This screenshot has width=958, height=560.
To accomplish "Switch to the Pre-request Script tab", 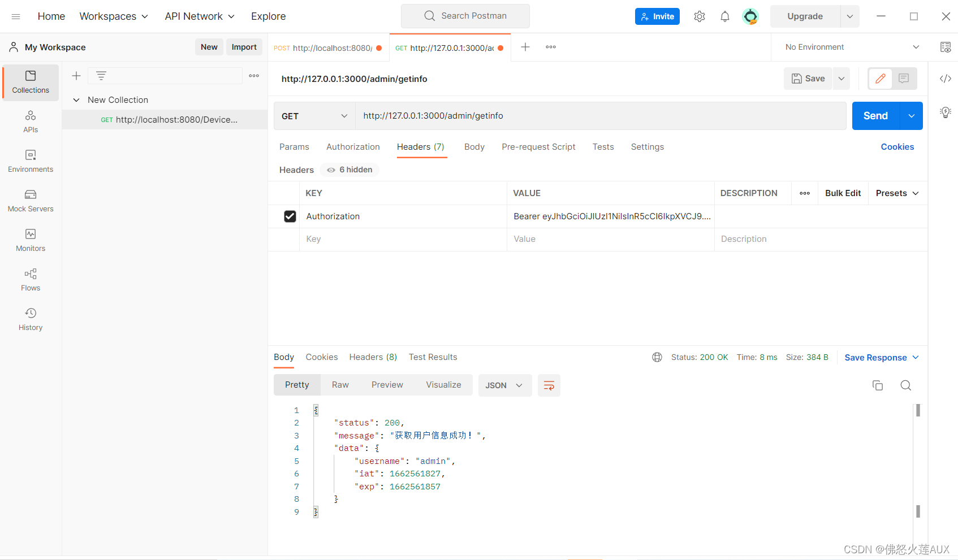I will [x=538, y=147].
